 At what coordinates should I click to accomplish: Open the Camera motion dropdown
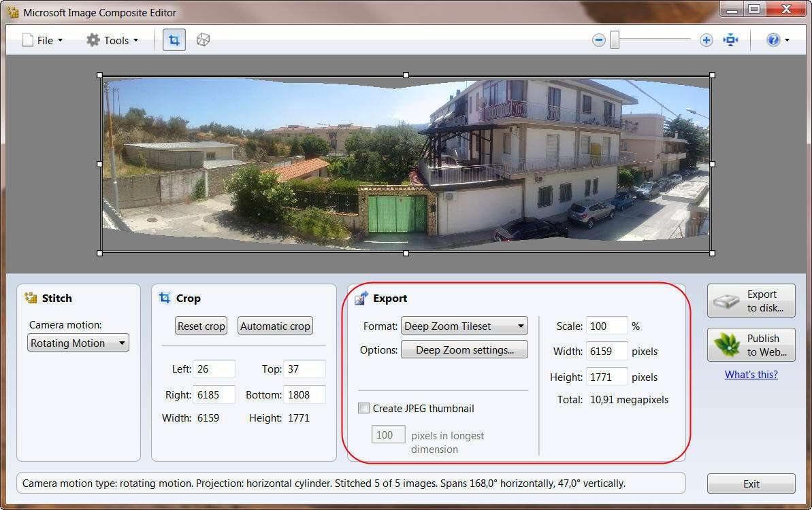(78, 343)
